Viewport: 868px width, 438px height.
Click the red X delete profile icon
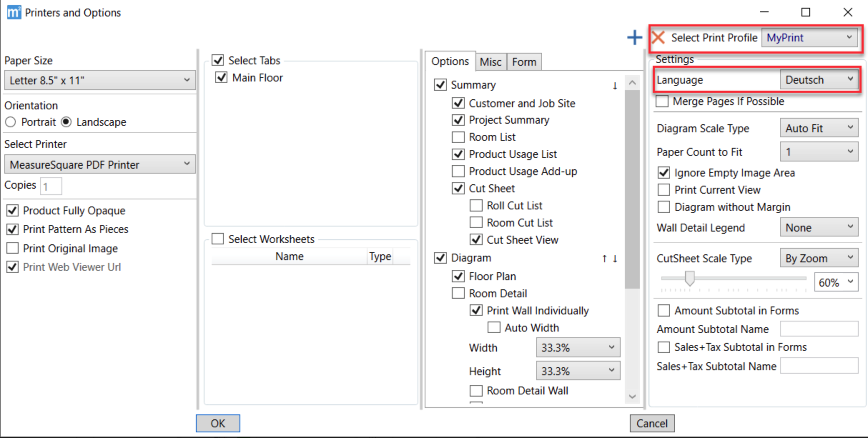(x=658, y=38)
